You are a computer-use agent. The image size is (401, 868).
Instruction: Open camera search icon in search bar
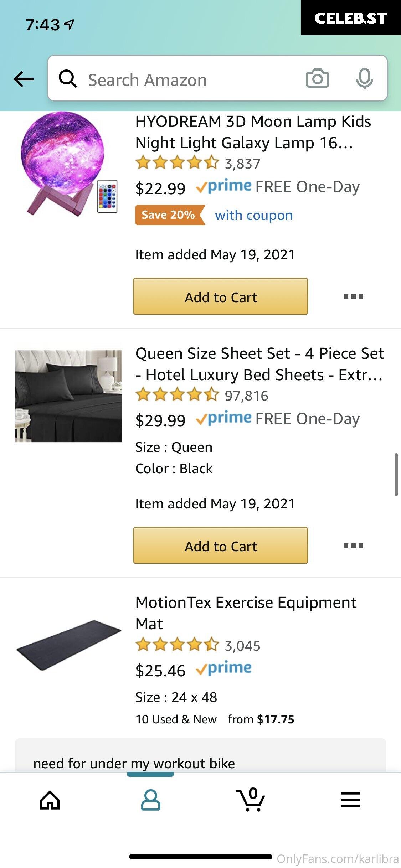[x=317, y=78]
